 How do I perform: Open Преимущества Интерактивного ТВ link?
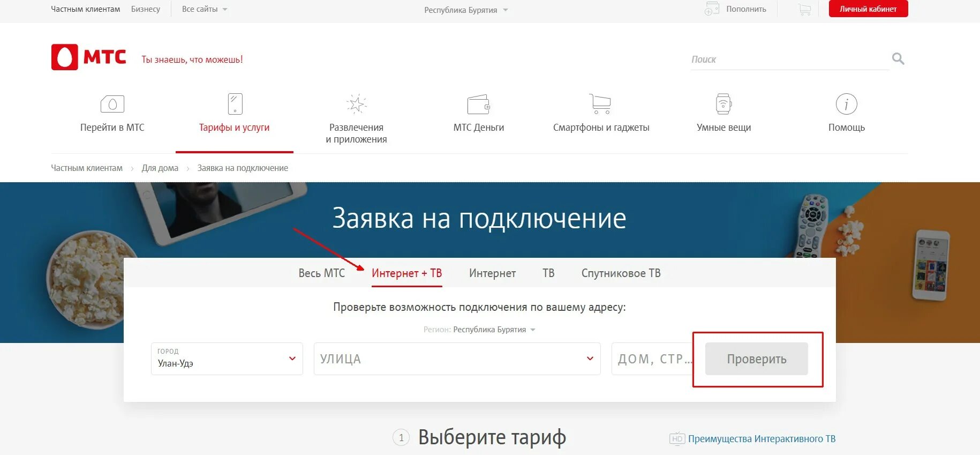(x=762, y=439)
